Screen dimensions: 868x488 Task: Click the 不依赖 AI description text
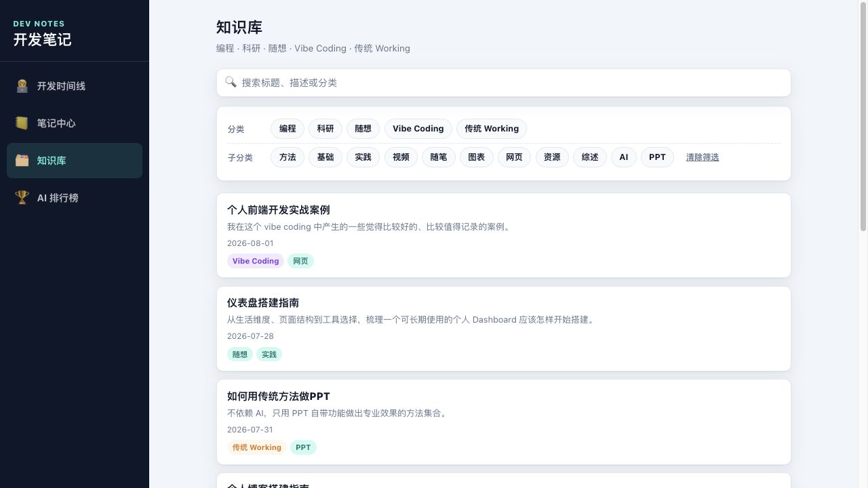(338, 413)
